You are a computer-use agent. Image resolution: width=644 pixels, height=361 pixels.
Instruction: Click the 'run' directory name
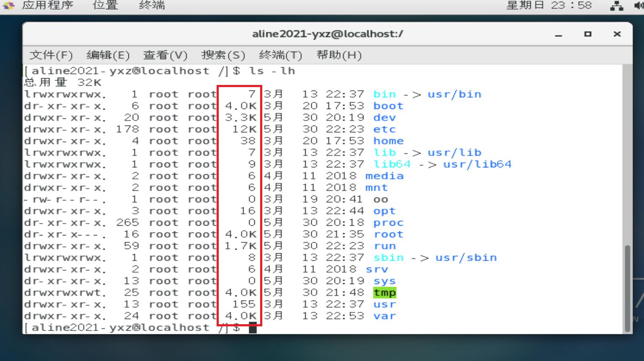[x=384, y=246]
